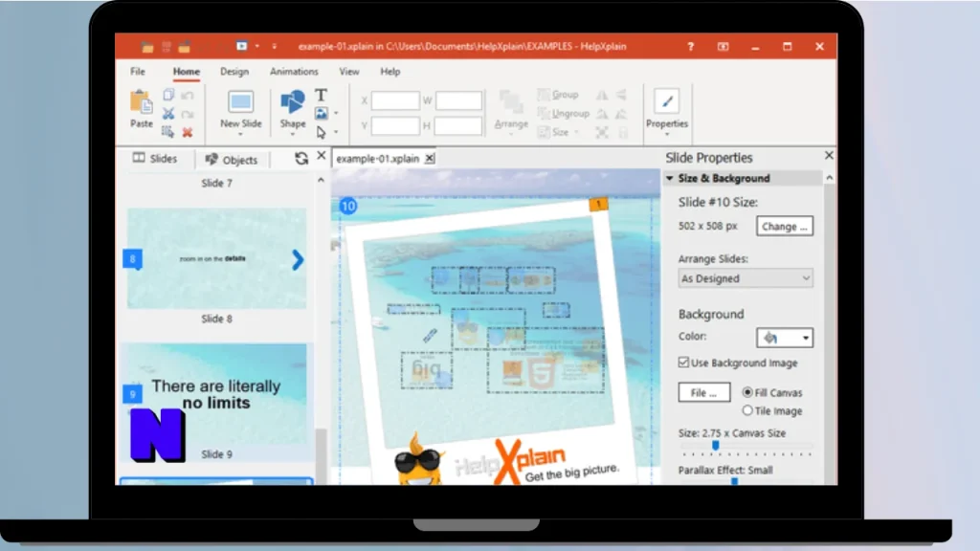Click the Change... size button

[x=785, y=226]
